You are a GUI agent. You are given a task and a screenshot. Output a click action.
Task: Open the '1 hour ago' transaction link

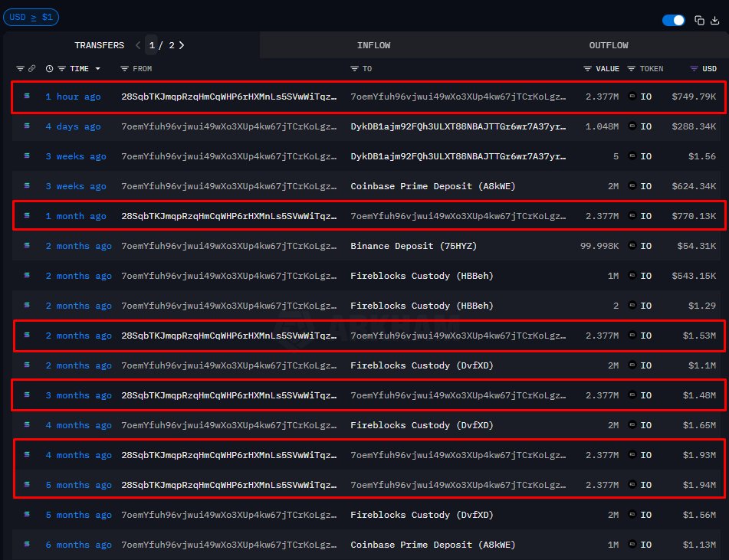point(73,97)
